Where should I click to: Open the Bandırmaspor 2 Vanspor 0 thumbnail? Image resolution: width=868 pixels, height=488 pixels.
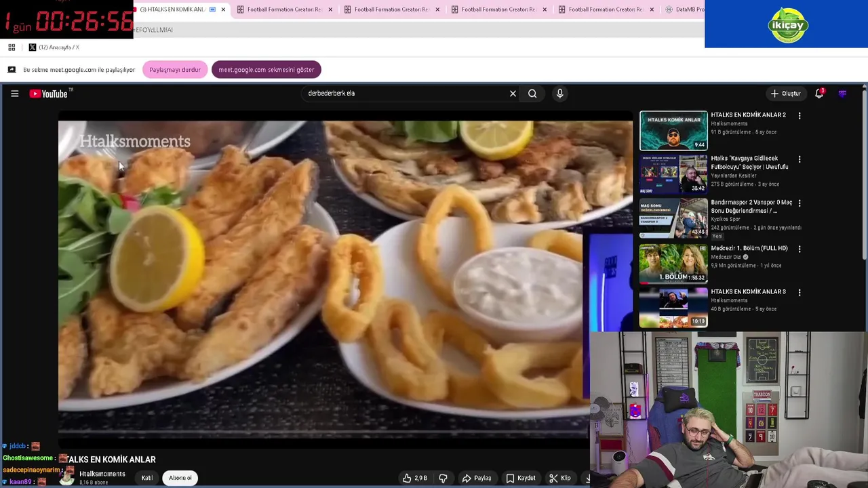tap(673, 218)
